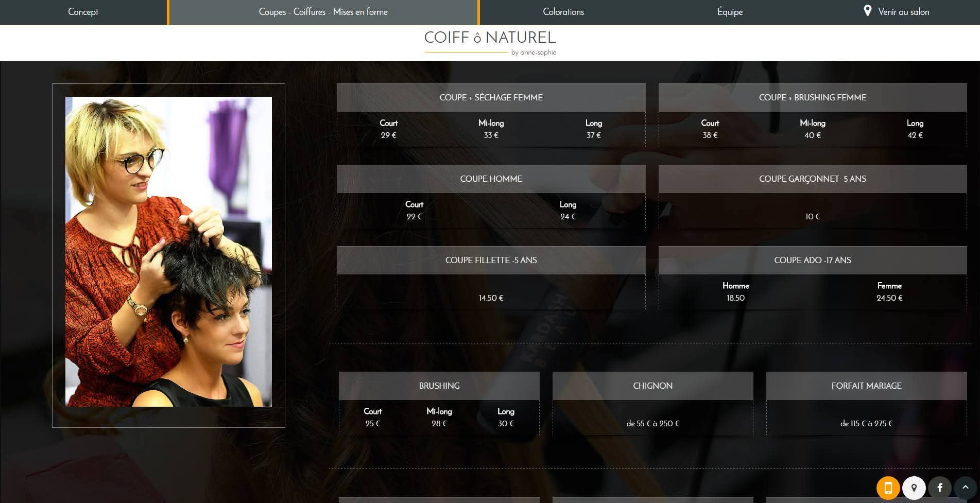Click the Chignon price card header
Viewport: 980px width, 503px height.
click(x=652, y=386)
